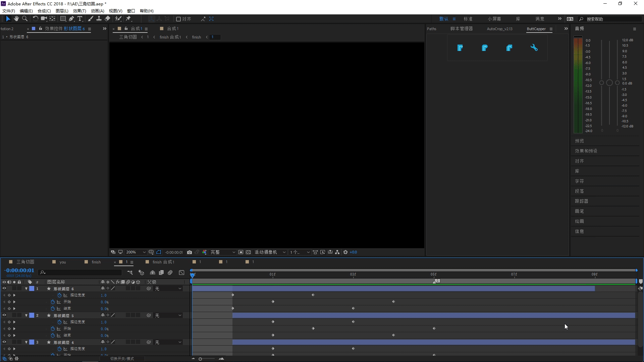The image size is (644, 362).
Task: Select the Pen tool
Action: (x=71, y=19)
